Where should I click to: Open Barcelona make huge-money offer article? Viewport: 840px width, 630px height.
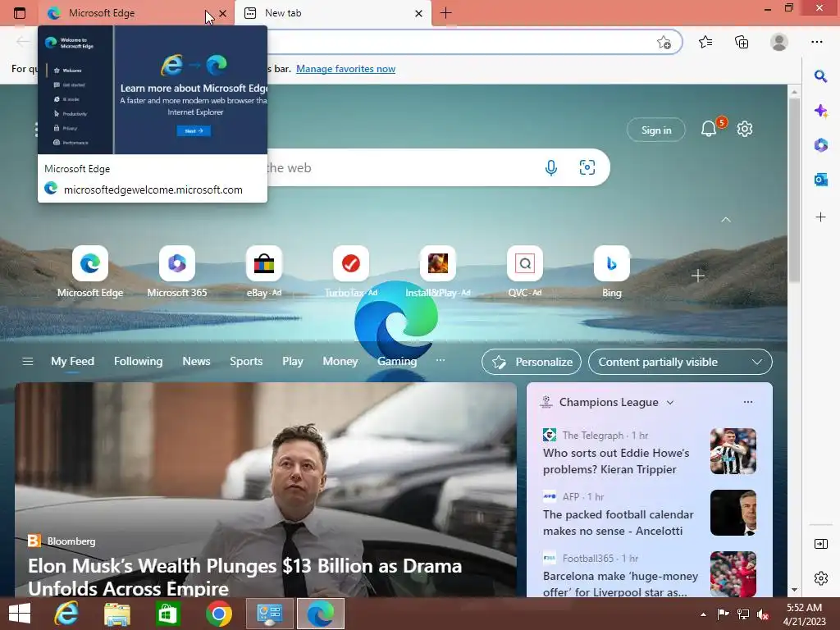click(x=620, y=584)
